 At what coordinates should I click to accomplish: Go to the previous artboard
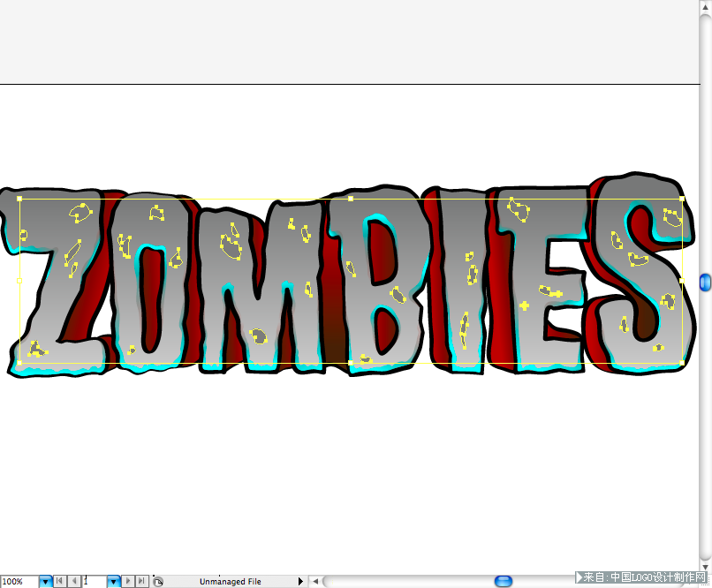pos(74,581)
